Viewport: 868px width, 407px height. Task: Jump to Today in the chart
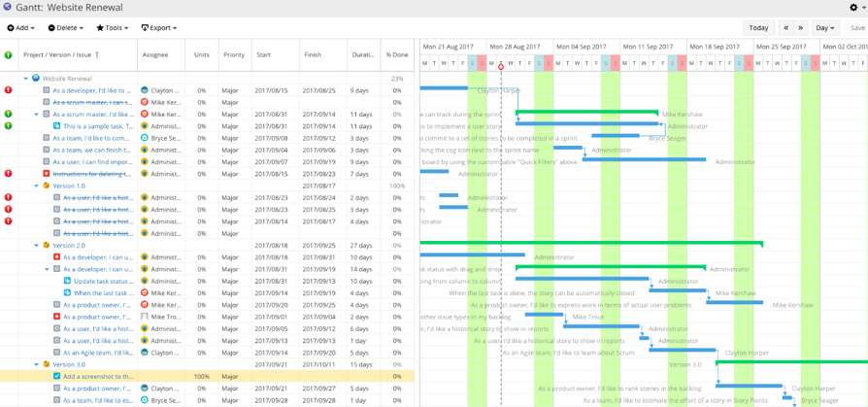pos(758,28)
